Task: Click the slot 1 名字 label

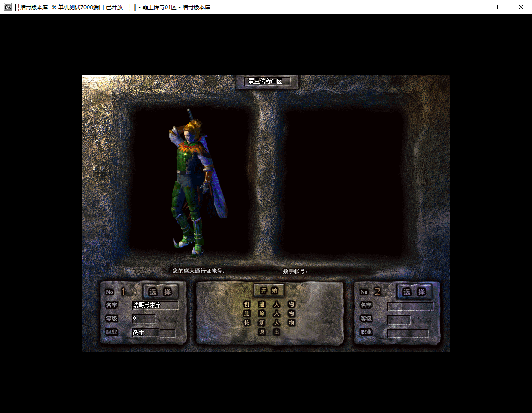Action: 112,305
